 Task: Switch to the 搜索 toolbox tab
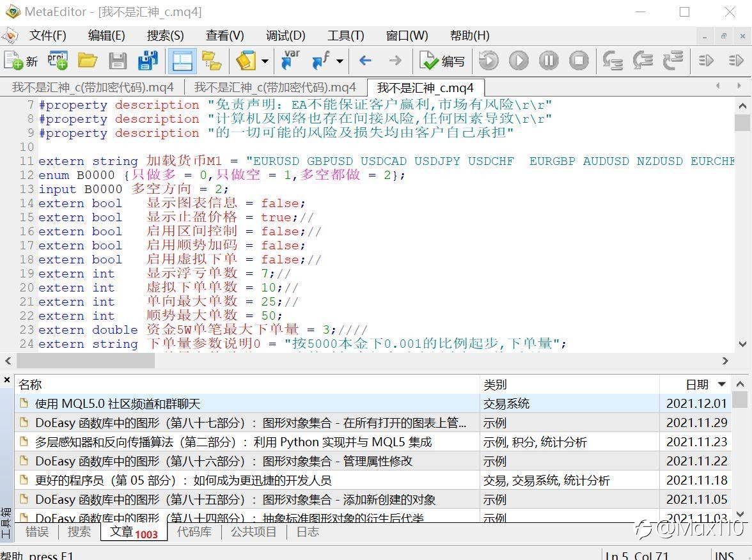(x=79, y=532)
